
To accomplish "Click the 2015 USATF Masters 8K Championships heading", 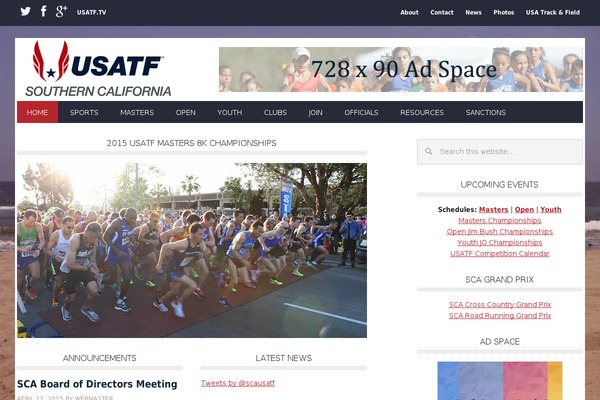I will (191, 143).
